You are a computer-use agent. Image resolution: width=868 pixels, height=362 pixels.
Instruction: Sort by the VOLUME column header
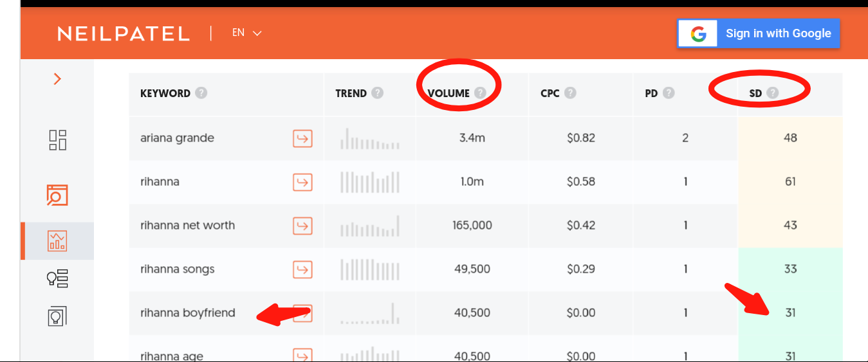(x=448, y=93)
